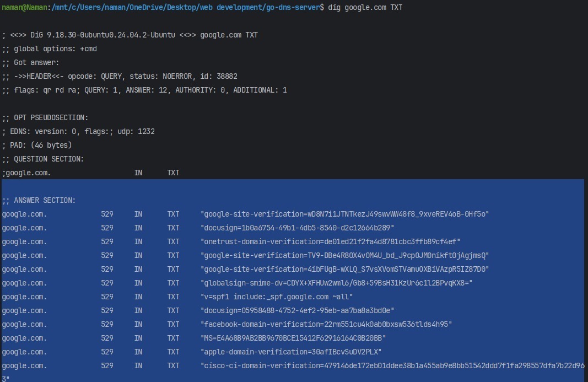
Task: Click 'google.com.' in the apple-domain-verification row
Action: pyautogui.click(x=24, y=352)
